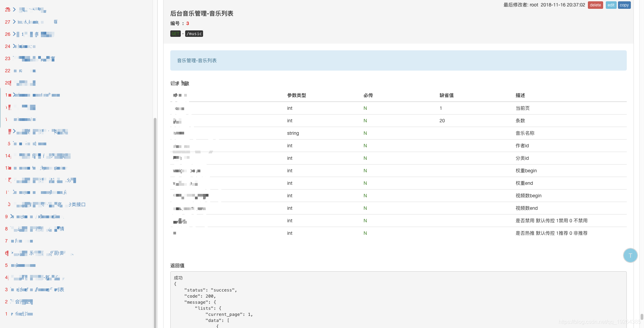Open sidebar item number 7

(x=19, y=241)
